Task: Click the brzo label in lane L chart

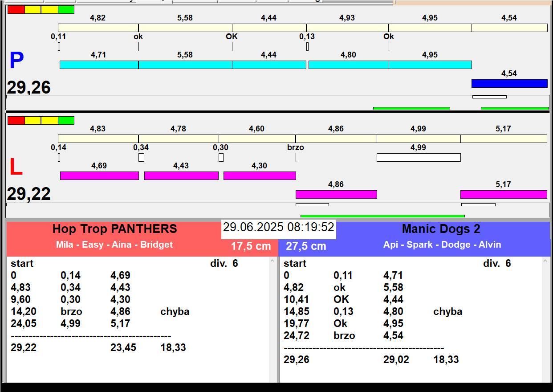Action: click(296, 147)
